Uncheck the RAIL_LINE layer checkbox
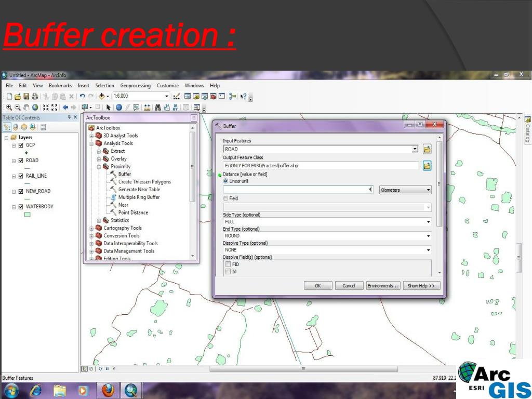 [21, 176]
